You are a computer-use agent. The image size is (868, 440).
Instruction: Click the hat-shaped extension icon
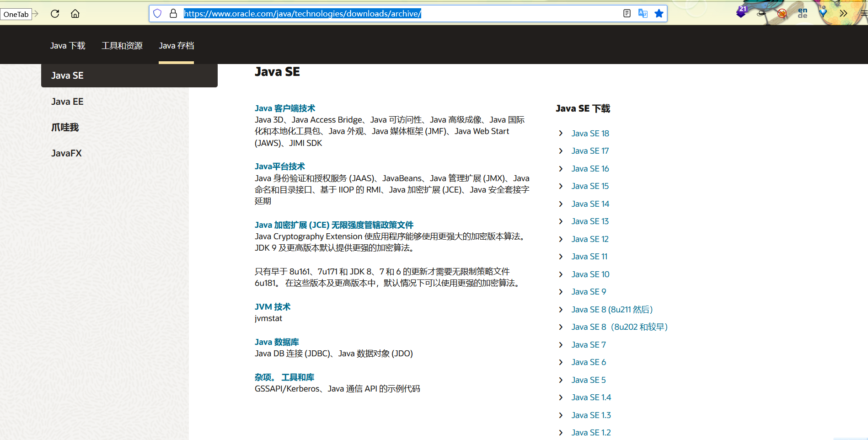[x=761, y=13]
